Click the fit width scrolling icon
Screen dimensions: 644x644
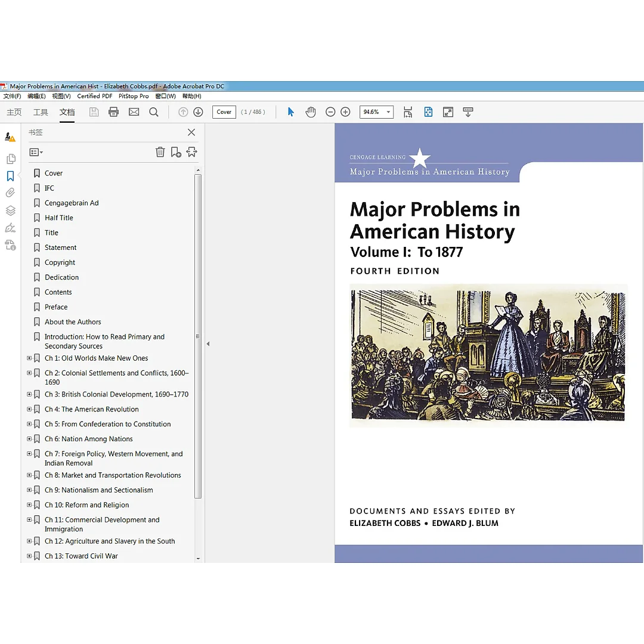[408, 112]
